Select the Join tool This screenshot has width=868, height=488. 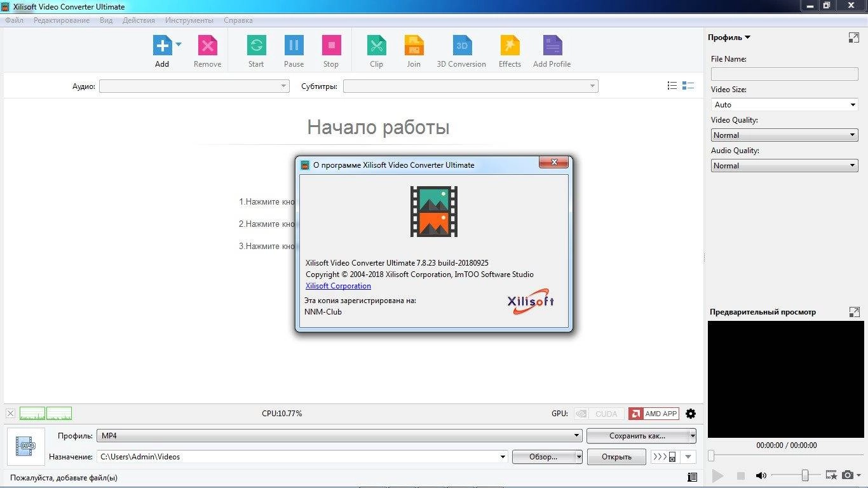[414, 45]
